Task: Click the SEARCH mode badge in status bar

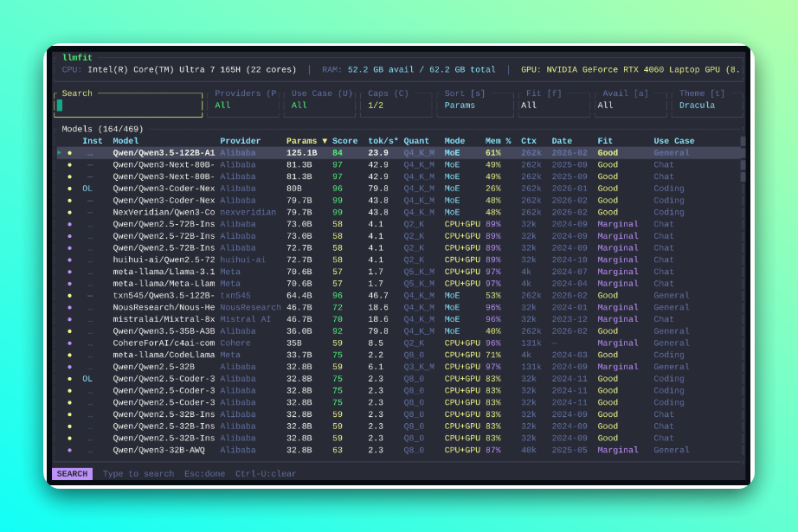Action: point(72,474)
